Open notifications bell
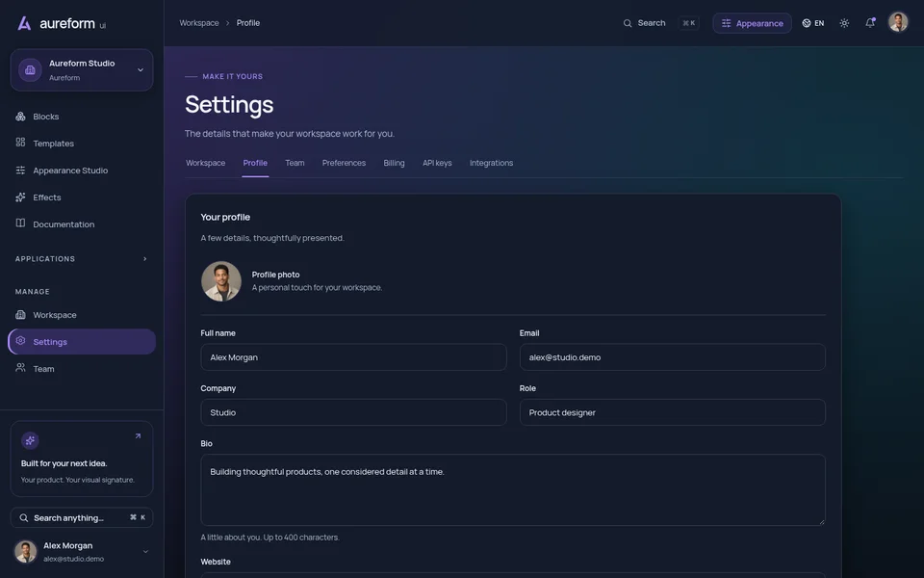This screenshot has height=578, width=924. pos(870,23)
